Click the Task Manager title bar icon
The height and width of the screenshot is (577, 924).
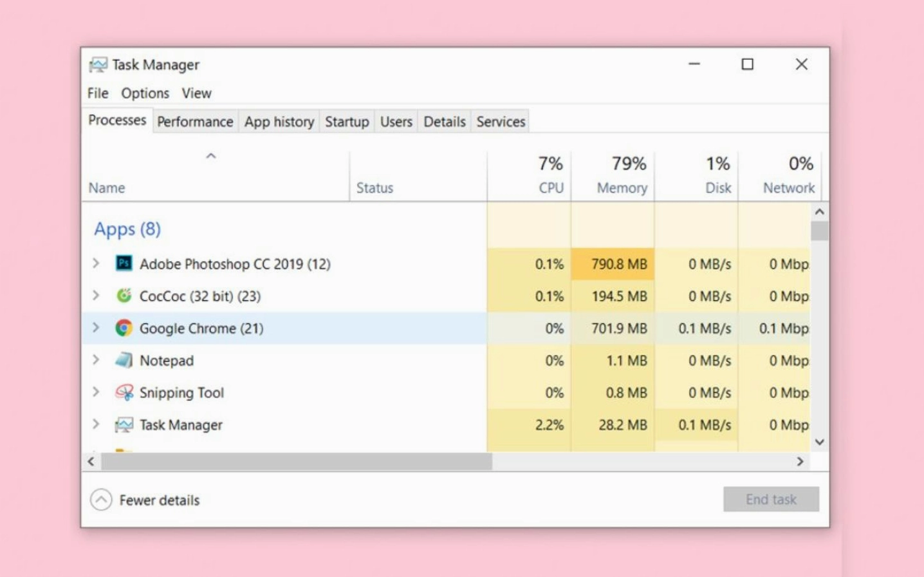(98, 64)
